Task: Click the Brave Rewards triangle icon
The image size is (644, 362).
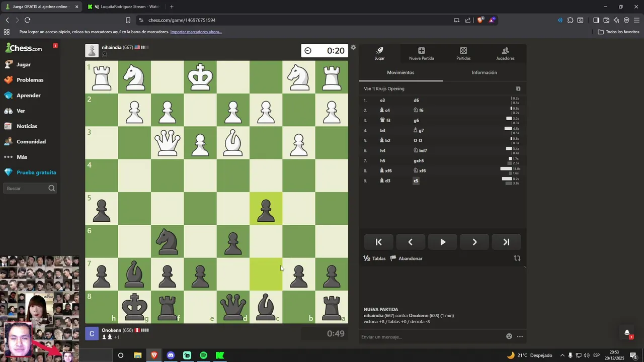Action: coord(492,20)
